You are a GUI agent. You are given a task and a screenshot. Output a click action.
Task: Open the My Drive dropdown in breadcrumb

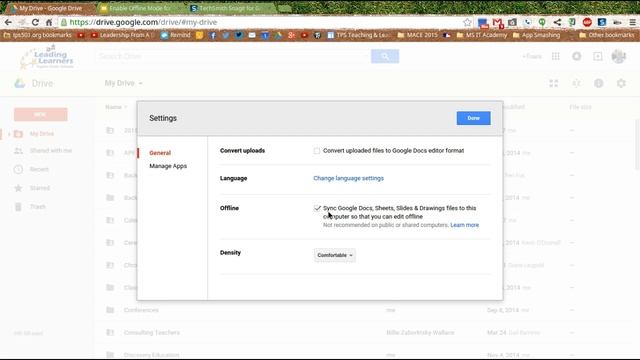tap(124, 83)
